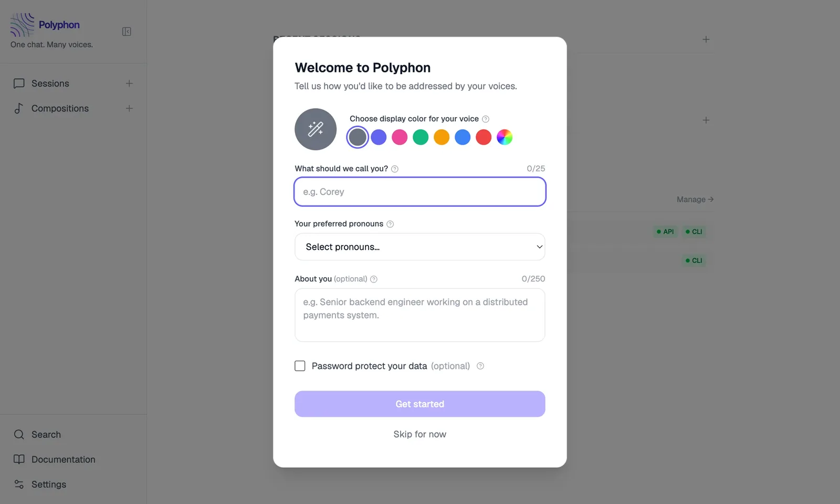The width and height of the screenshot is (840, 504).
Task: Choose Skip for now
Action: pos(419,434)
